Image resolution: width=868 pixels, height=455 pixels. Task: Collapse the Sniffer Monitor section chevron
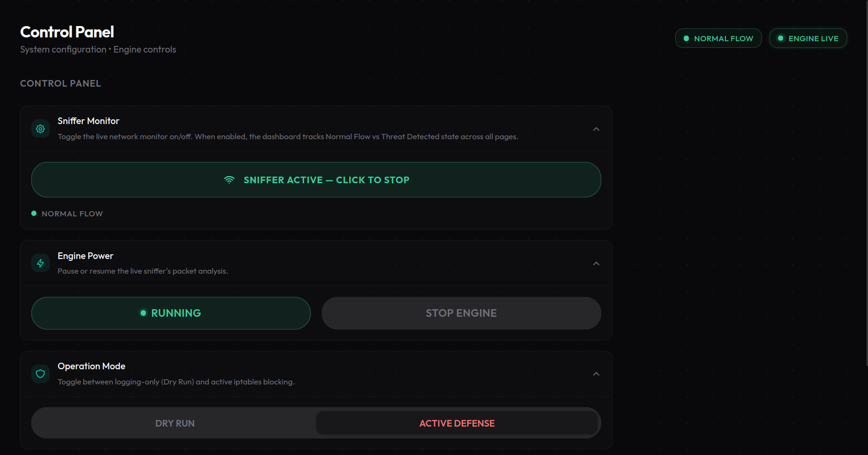[x=597, y=129]
